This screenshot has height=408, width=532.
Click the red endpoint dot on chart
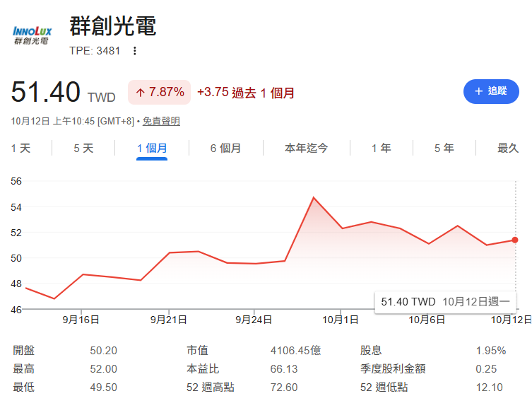click(515, 240)
